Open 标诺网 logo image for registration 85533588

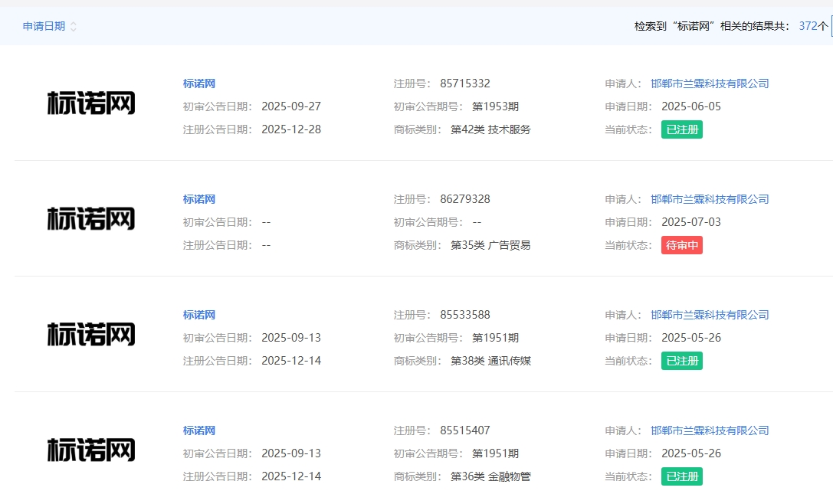point(91,335)
